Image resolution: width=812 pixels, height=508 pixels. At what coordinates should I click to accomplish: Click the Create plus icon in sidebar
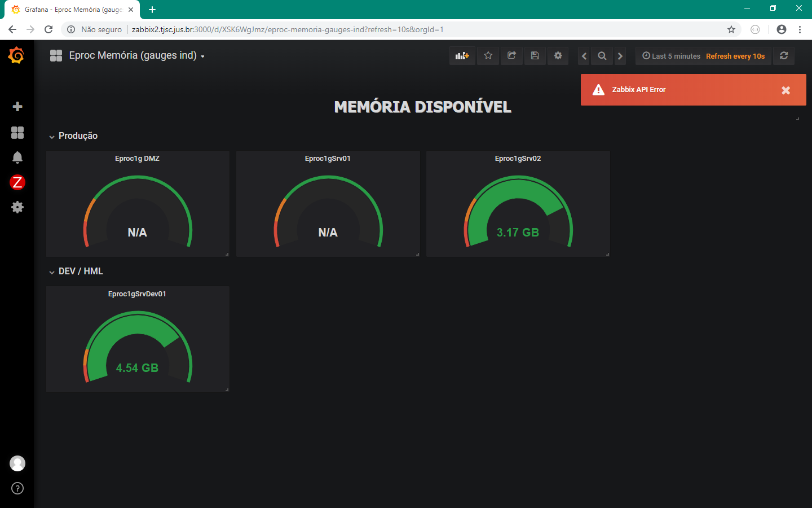point(17,106)
